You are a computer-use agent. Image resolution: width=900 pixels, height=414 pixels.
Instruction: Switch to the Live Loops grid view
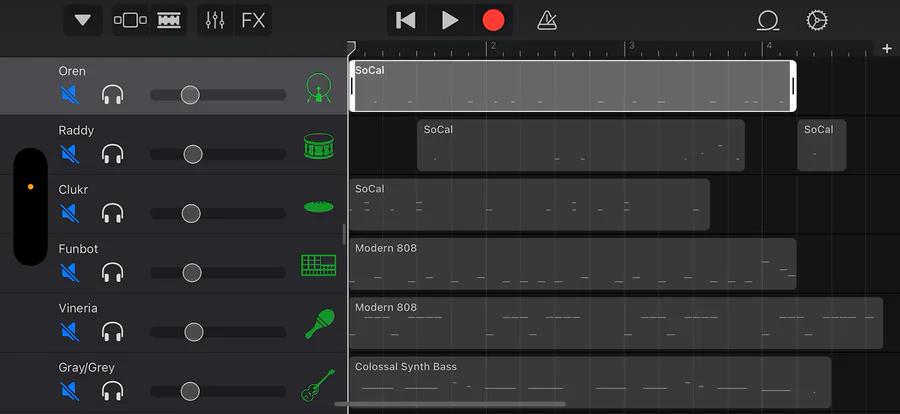130,21
